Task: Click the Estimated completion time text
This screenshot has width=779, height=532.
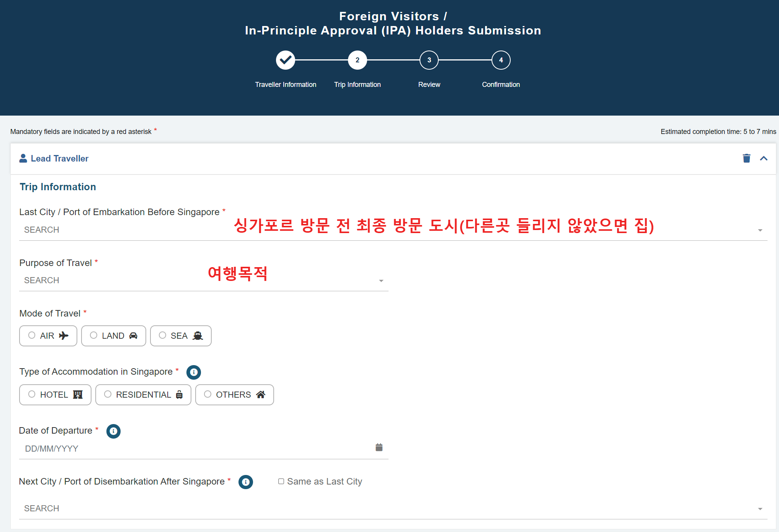Action: pos(719,132)
